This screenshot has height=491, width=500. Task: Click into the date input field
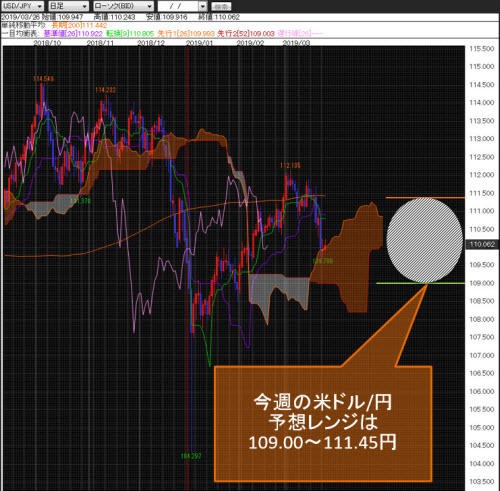[179, 6]
